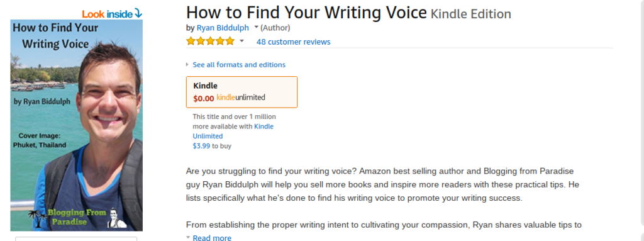Click the Look inside label above cover
This screenshot has height=241, width=644.
point(107,14)
